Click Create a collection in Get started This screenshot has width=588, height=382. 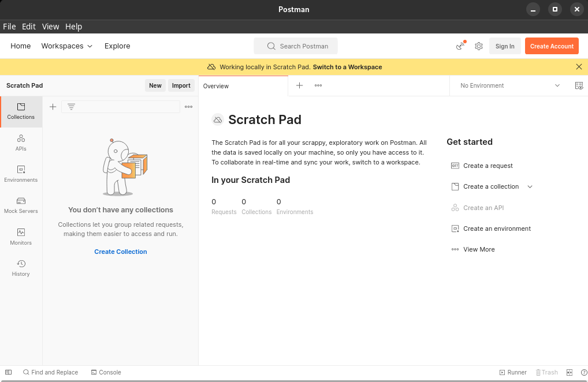coord(491,186)
